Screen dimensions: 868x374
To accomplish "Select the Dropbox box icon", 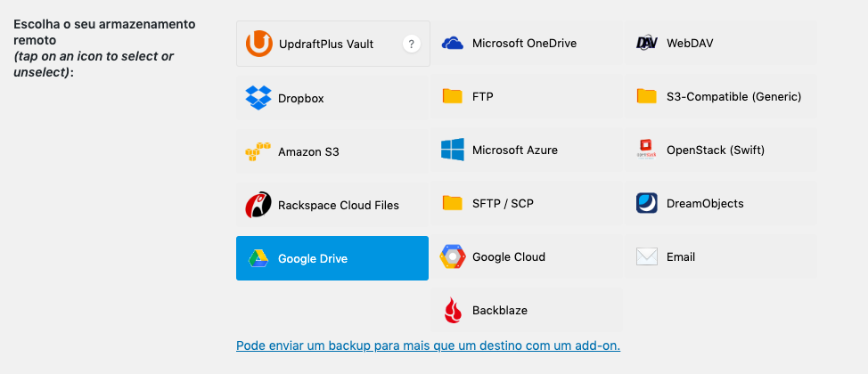I will coord(258,98).
